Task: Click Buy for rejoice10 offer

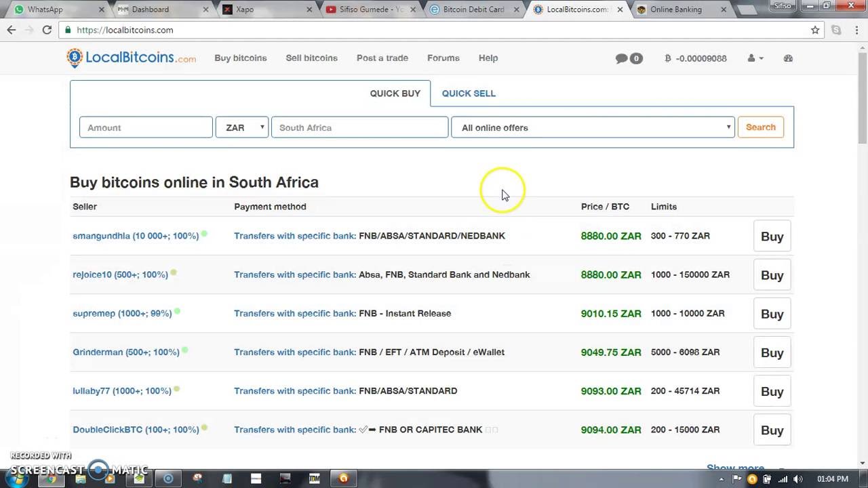Action: click(x=772, y=275)
